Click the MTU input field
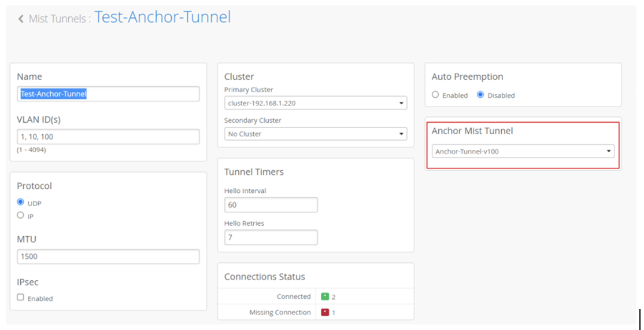This screenshot has width=644, height=330. tap(108, 256)
